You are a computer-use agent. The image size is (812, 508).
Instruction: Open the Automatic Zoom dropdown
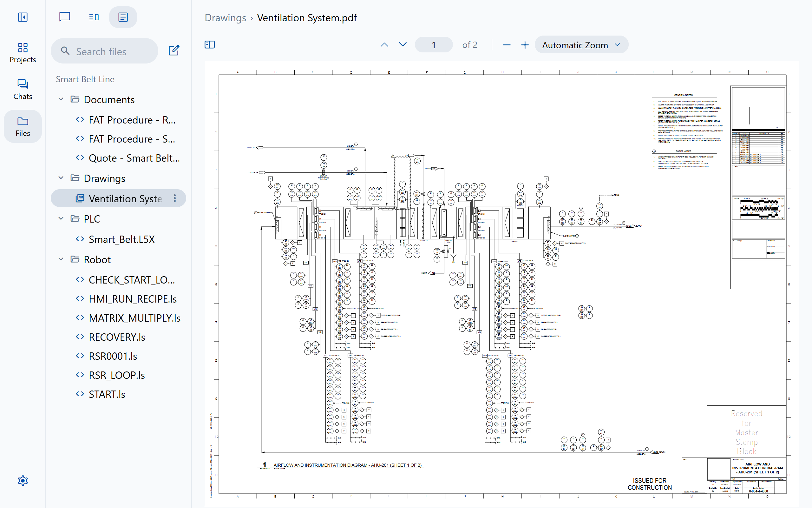point(581,45)
